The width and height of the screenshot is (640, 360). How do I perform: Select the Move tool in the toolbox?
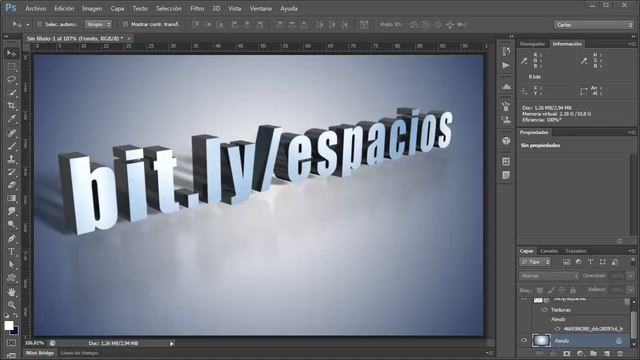[x=11, y=53]
